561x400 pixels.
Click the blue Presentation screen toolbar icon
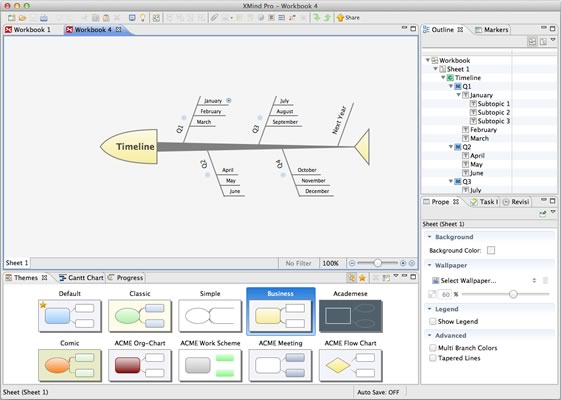tap(132, 18)
